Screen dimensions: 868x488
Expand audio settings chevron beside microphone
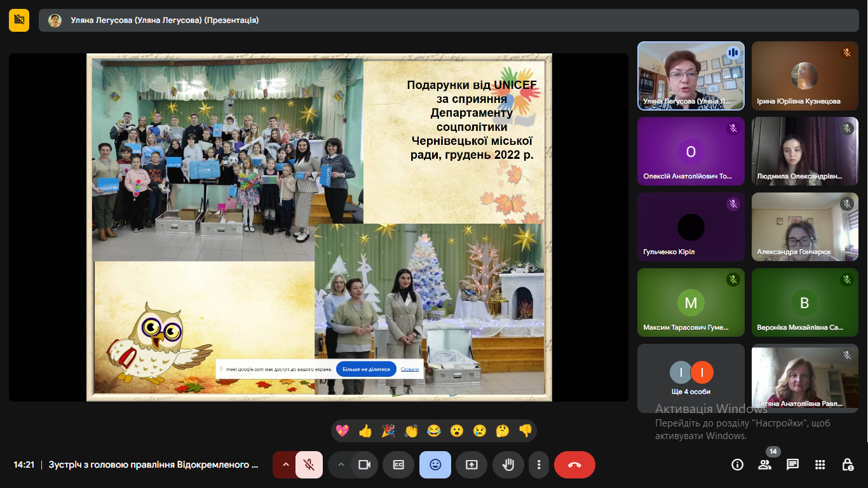pyautogui.click(x=285, y=464)
